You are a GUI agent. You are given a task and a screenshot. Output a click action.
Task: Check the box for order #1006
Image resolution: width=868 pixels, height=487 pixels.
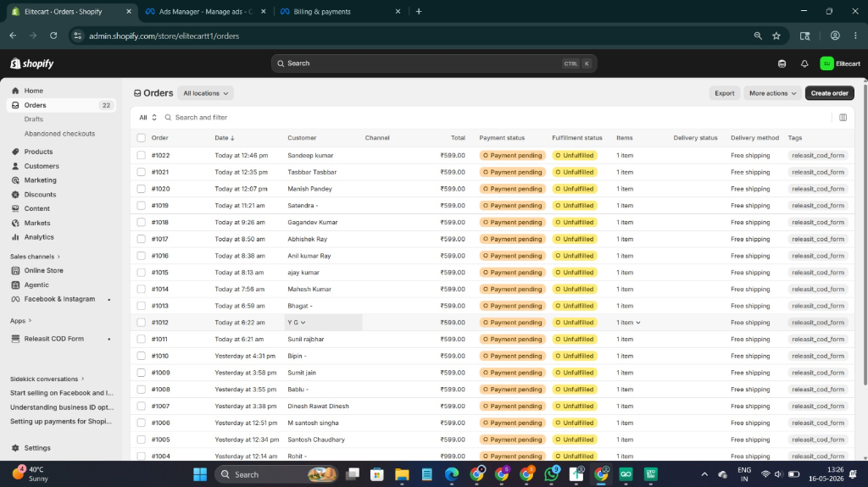(142, 423)
